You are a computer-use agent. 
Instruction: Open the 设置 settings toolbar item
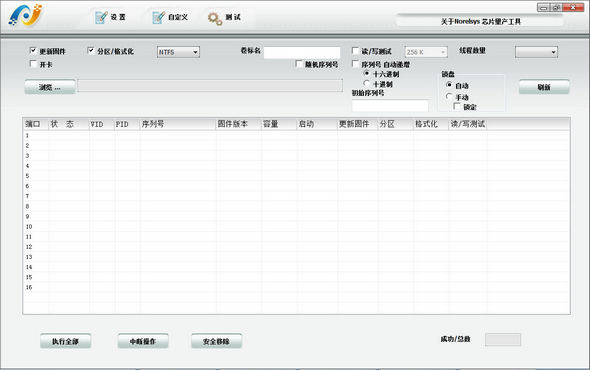click(110, 17)
